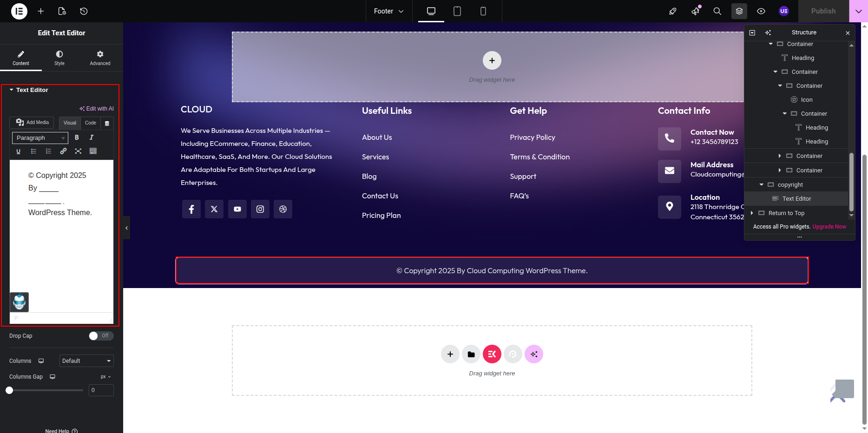Toggle underline formatting
The image size is (868, 433).
pos(19,151)
